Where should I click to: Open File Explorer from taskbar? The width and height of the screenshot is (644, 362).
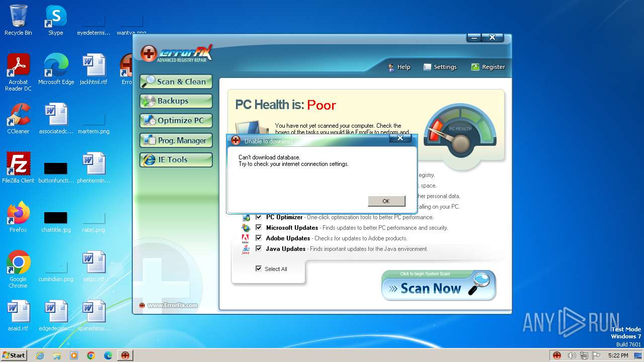point(57,355)
